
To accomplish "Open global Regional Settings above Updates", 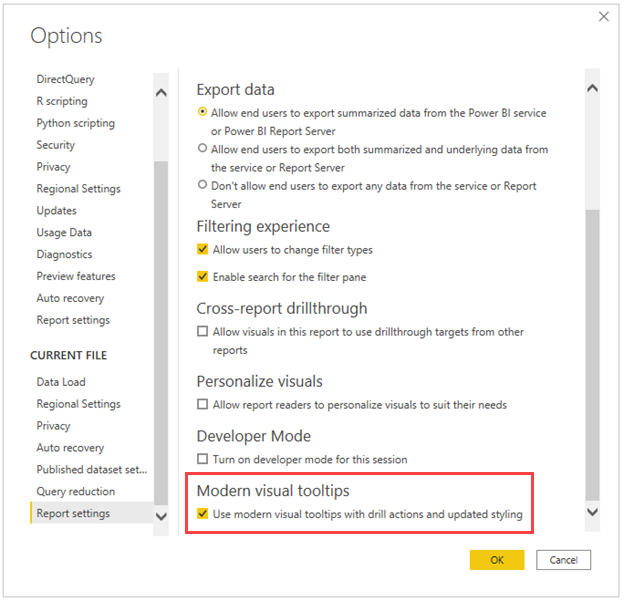I will [78, 189].
